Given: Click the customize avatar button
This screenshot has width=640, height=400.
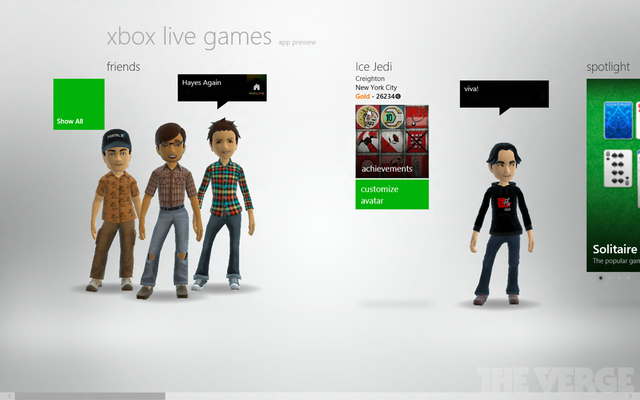Looking at the screenshot, I should click(391, 194).
